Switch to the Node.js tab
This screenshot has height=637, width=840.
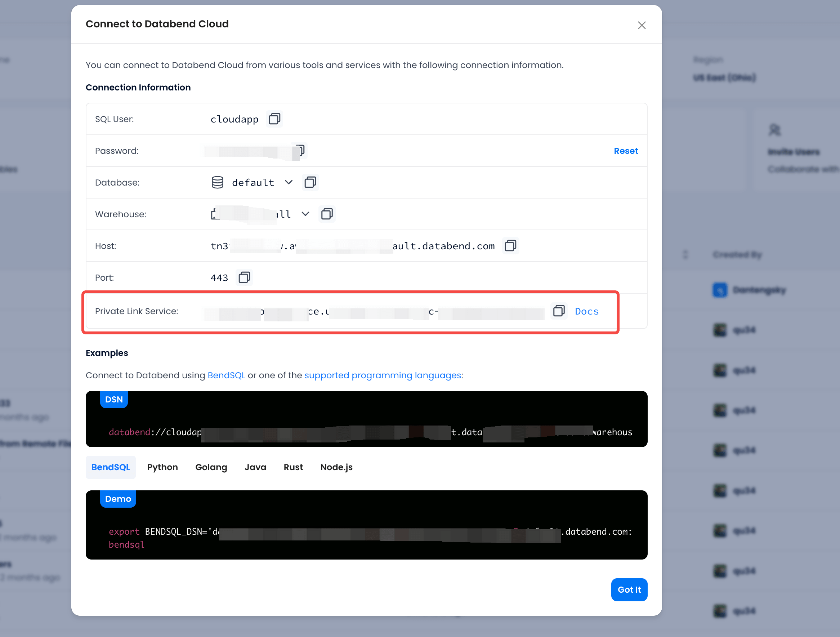(x=336, y=467)
